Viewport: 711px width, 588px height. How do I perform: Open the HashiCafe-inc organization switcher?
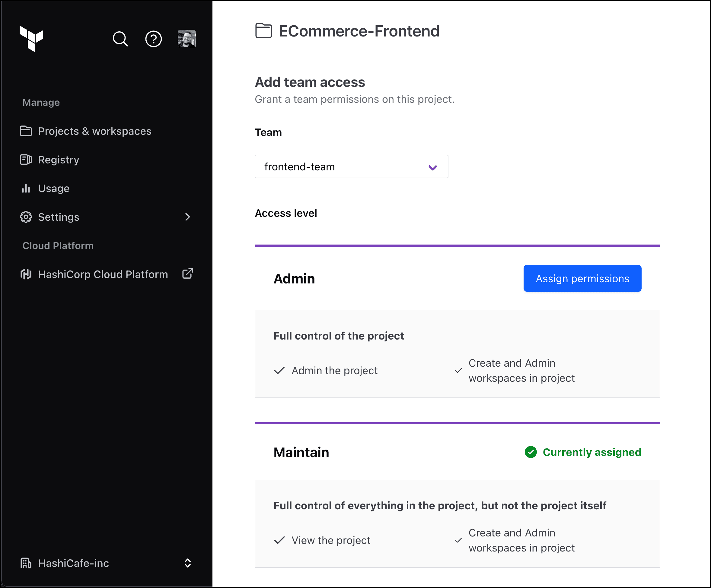[188, 563]
